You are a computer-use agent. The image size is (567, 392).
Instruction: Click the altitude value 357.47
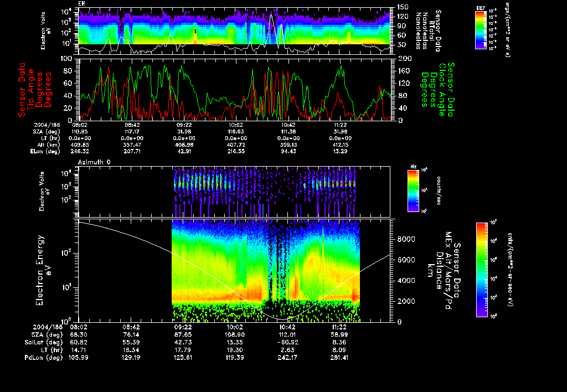pos(132,145)
